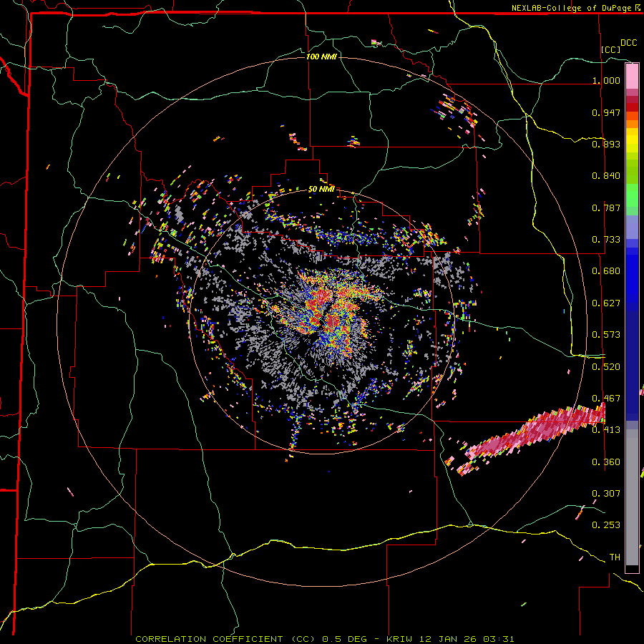This screenshot has height=644, width=644.
Task: Select the 0.253 scale value
Action: pyautogui.click(x=606, y=525)
